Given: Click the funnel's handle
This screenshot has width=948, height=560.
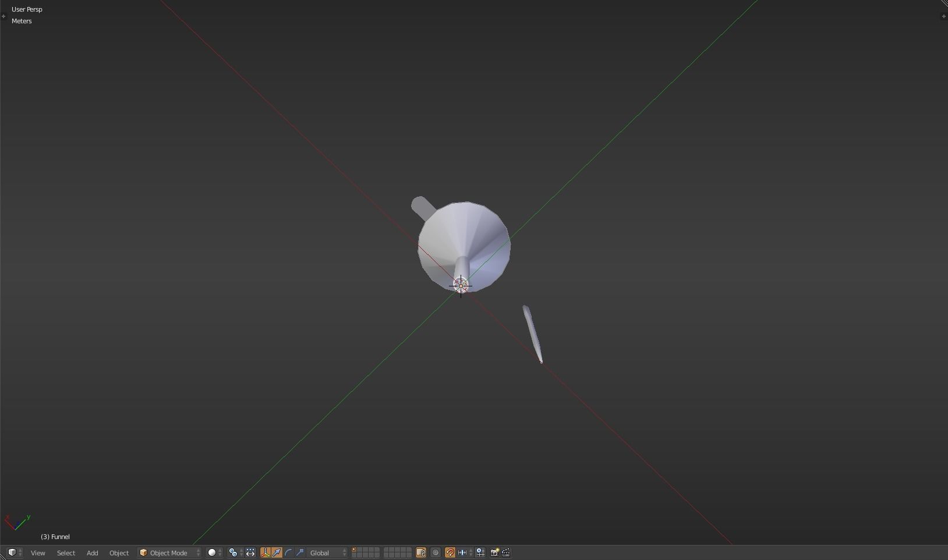Looking at the screenshot, I should (423, 208).
